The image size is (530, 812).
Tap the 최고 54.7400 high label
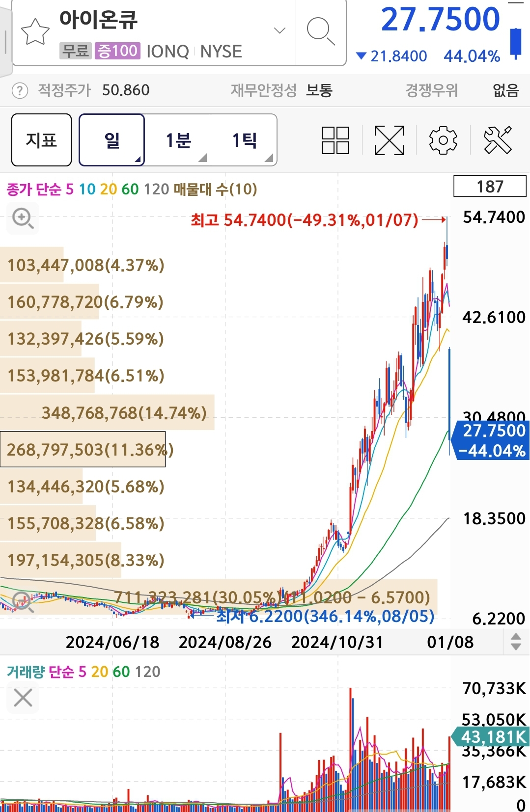(x=305, y=220)
